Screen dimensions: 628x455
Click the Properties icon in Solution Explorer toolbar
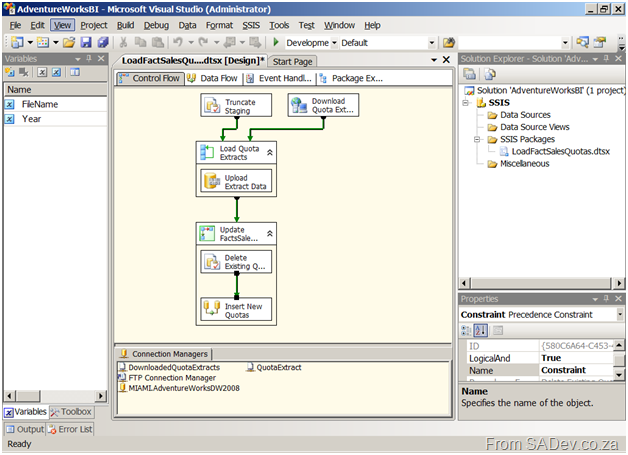(x=469, y=74)
